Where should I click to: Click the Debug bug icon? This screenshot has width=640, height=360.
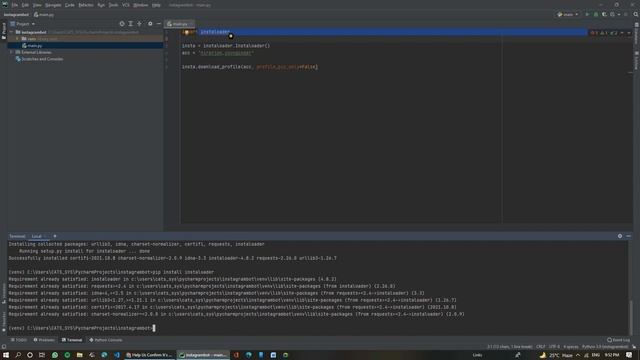596,15
